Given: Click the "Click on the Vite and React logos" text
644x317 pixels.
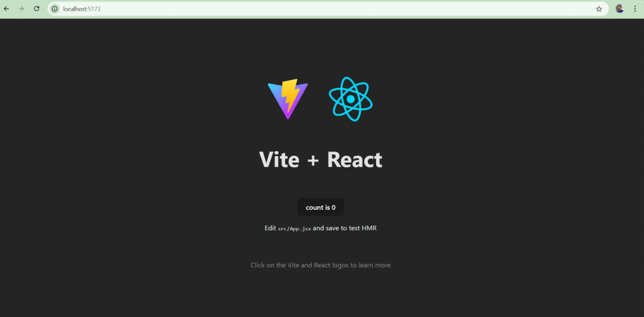Looking at the screenshot, I should pyautogui.click(x=320, y=265).
